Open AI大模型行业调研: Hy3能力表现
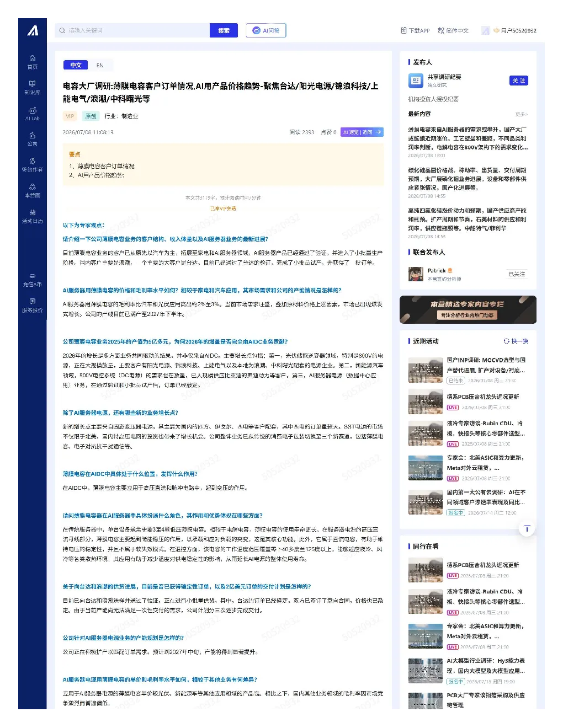This screenshot has height=728, width=563. (x=486, y=666)
